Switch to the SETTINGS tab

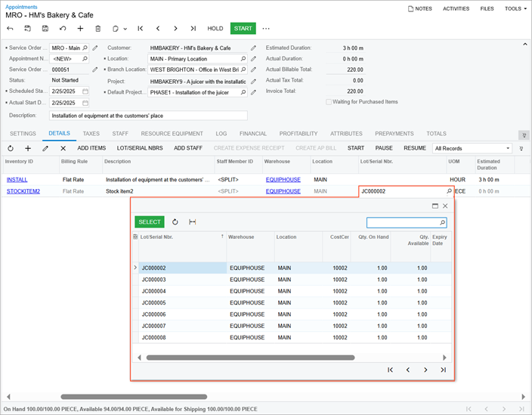tap(23, 134)
